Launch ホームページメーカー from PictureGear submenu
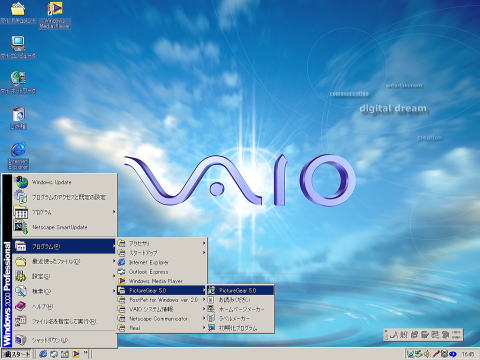480x360 pixels. pos(240,309)
